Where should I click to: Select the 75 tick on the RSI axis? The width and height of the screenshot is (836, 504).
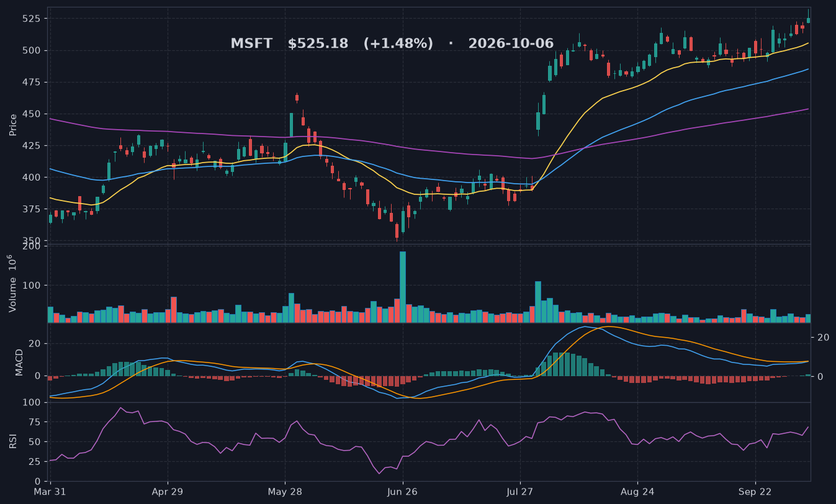[x=35, y=422]
